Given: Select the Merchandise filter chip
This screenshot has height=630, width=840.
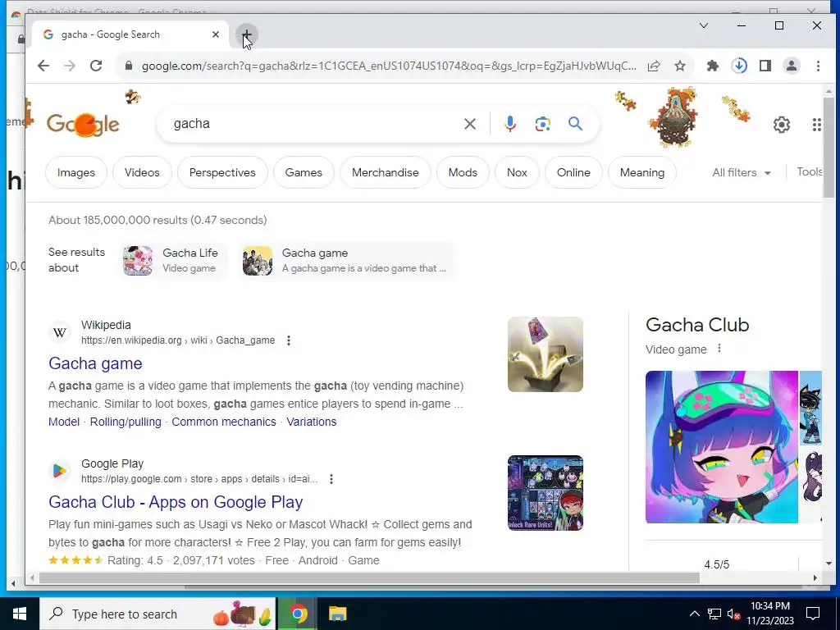Looking at the screenshot, I should point(386,172).
